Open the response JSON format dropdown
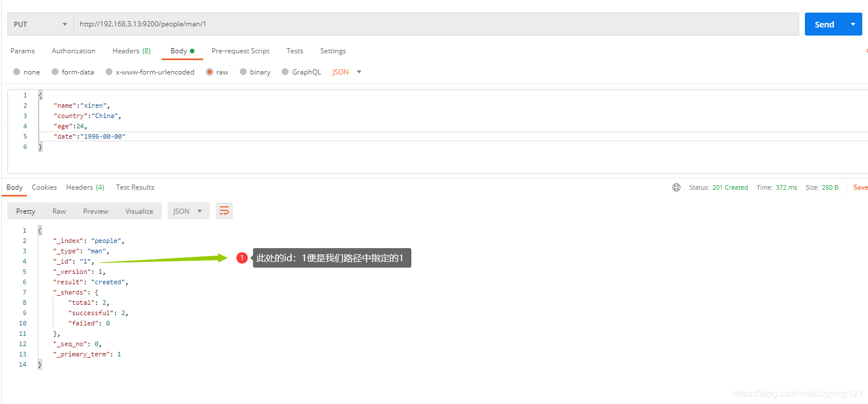 click(188, 211)
